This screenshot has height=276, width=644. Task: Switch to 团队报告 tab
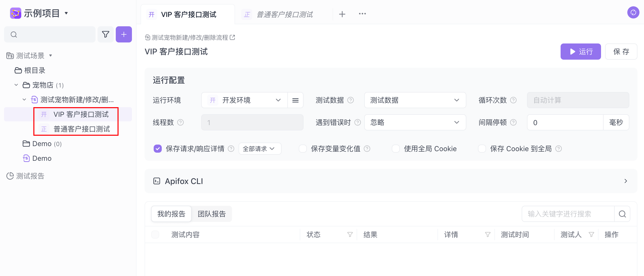212,214
